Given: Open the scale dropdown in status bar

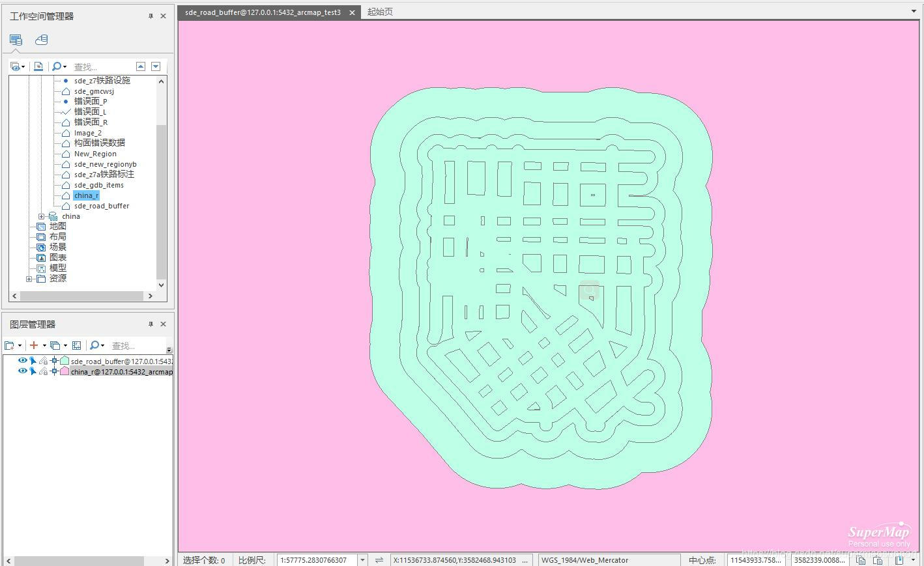Looking at the screenshot, I should point(363,560).
